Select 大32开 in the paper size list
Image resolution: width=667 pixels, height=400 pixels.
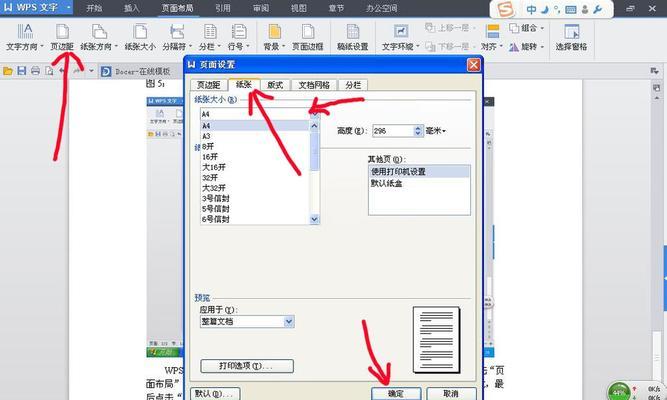pos(255,188)
